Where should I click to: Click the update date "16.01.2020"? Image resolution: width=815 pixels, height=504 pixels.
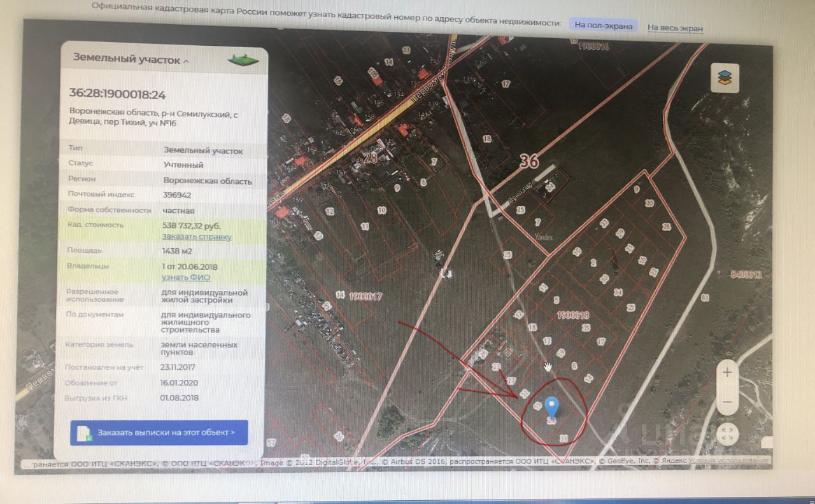(x=180, y=382)
